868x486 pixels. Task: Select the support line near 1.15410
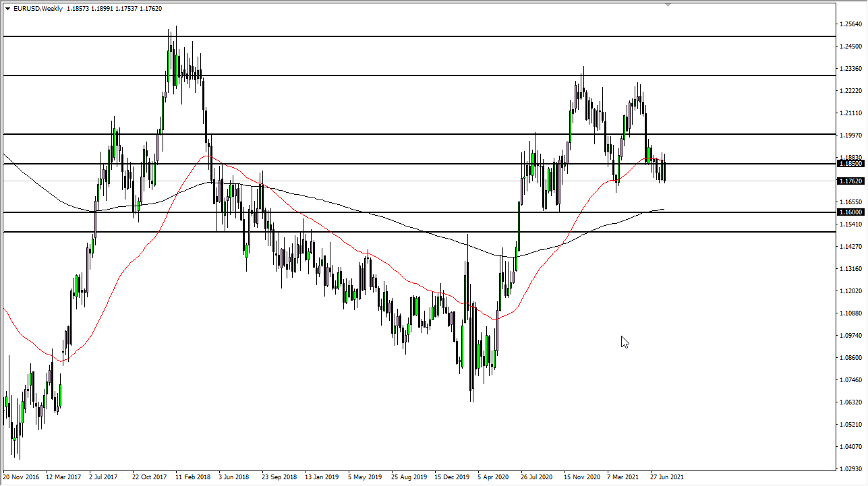405,233
